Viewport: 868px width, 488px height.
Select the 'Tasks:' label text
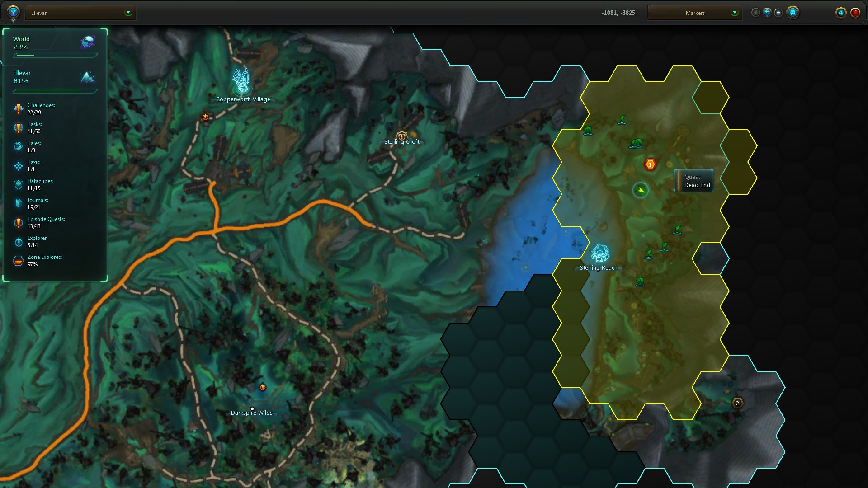click(34, 124)
